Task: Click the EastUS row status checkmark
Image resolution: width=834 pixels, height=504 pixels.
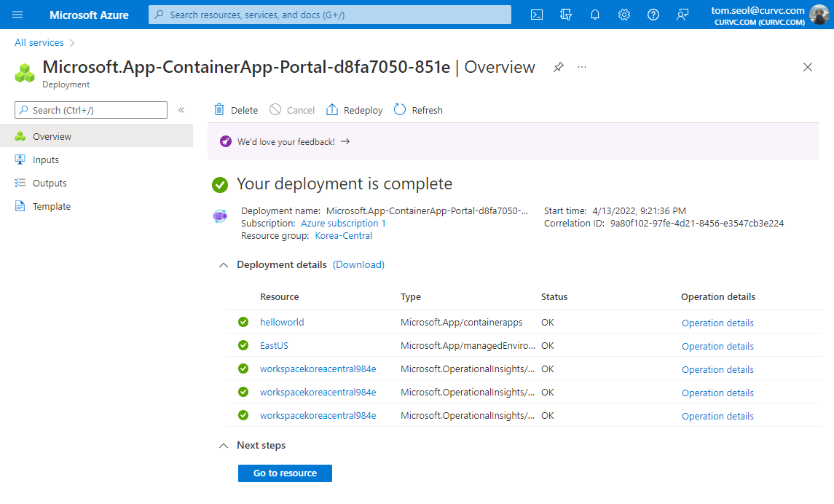Action: tap(243, 345)
